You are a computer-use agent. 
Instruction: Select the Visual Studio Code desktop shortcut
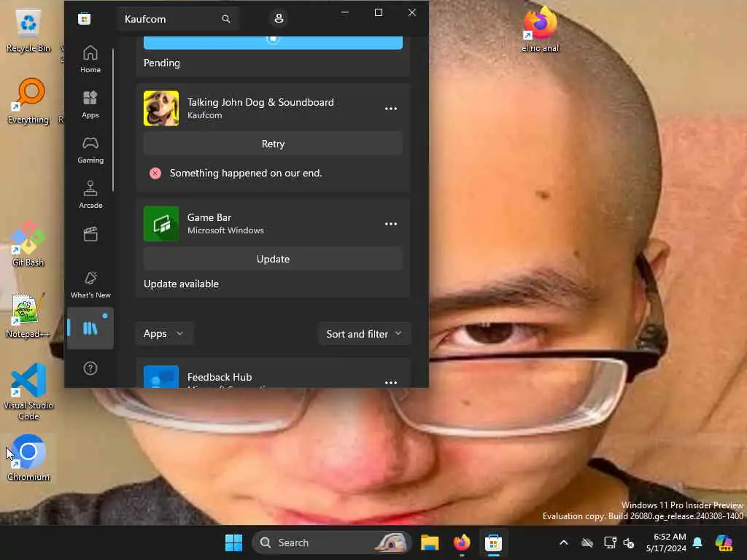coord(28,392)
